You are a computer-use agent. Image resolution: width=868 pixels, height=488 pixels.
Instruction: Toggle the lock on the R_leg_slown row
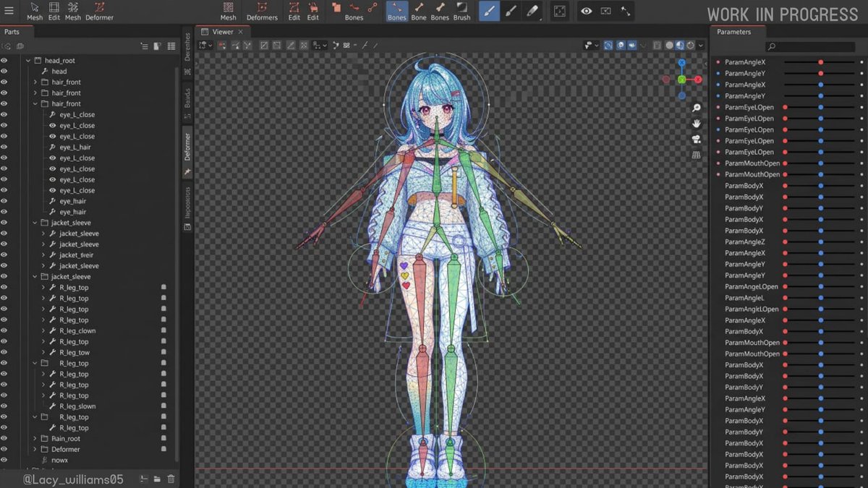(163, 406)
